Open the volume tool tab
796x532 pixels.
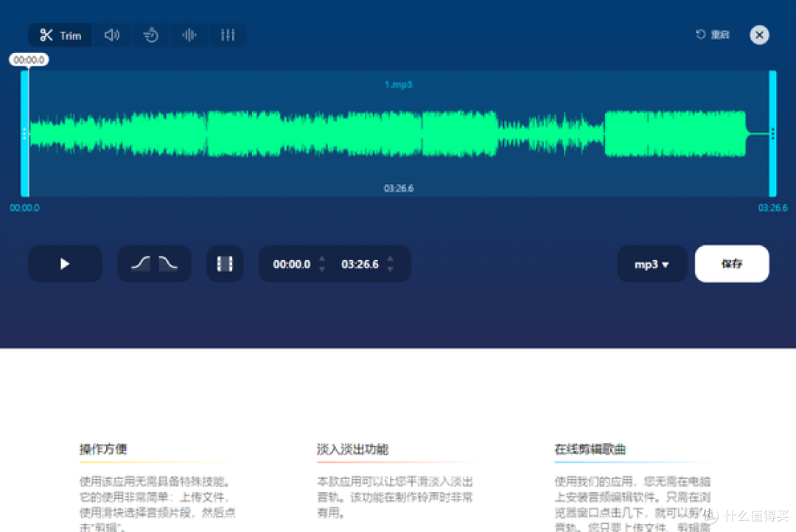112,35
